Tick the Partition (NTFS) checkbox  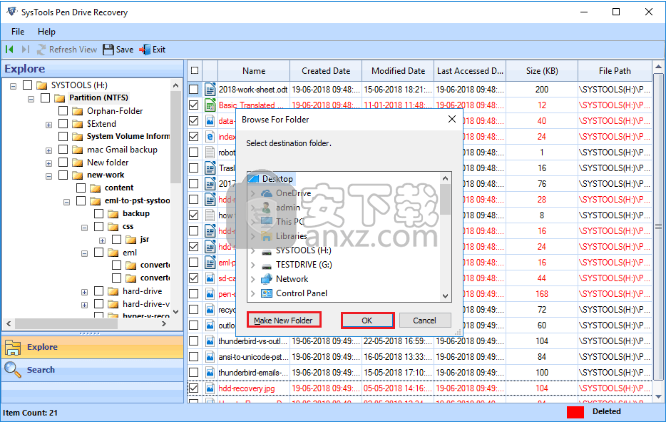(45, 98)
